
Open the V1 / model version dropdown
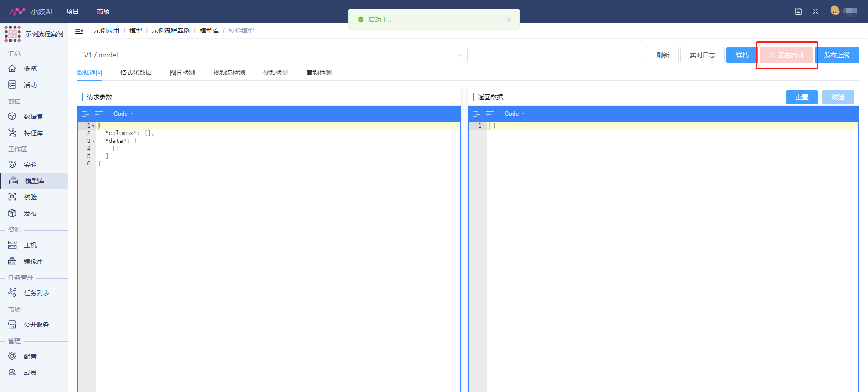(x=272, y=55)
